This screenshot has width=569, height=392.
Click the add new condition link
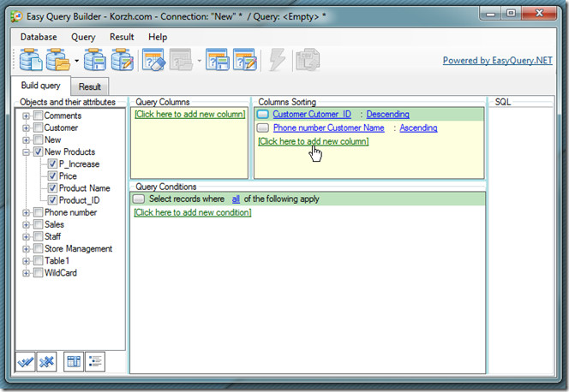[192, 212]
